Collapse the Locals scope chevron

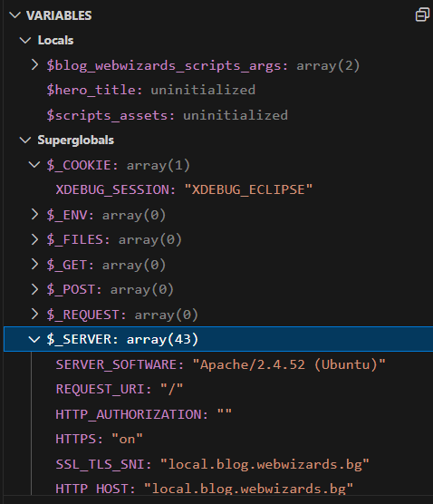pyautogui.click(x=25, y=40)
